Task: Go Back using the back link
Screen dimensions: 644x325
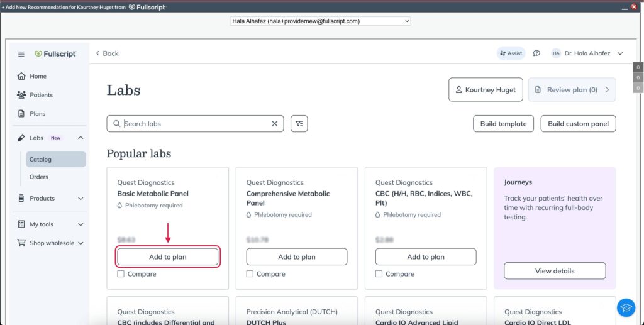Action: (x=107, y=53)
